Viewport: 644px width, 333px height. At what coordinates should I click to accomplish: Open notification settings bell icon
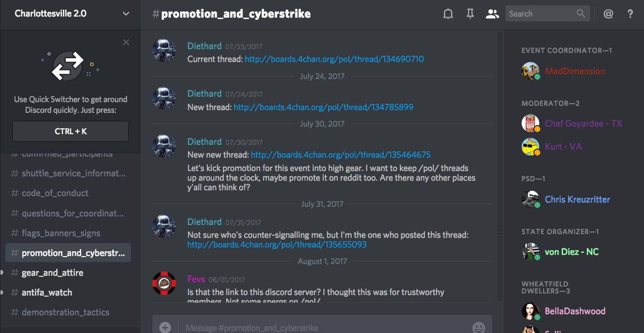(x=448, y=14)
